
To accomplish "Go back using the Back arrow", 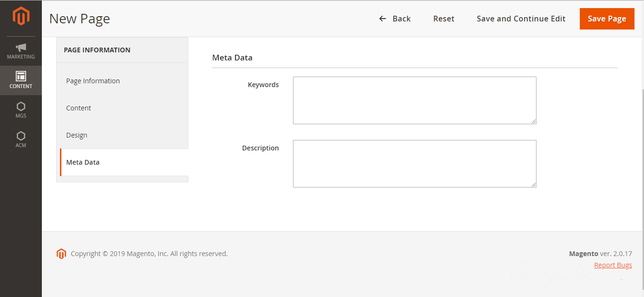I will coord(395,19).
